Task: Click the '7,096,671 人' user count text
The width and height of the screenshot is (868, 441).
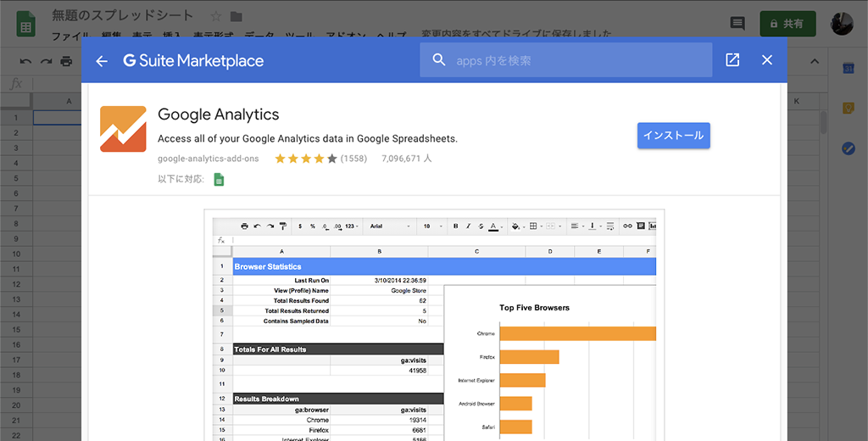Action: 406,159
